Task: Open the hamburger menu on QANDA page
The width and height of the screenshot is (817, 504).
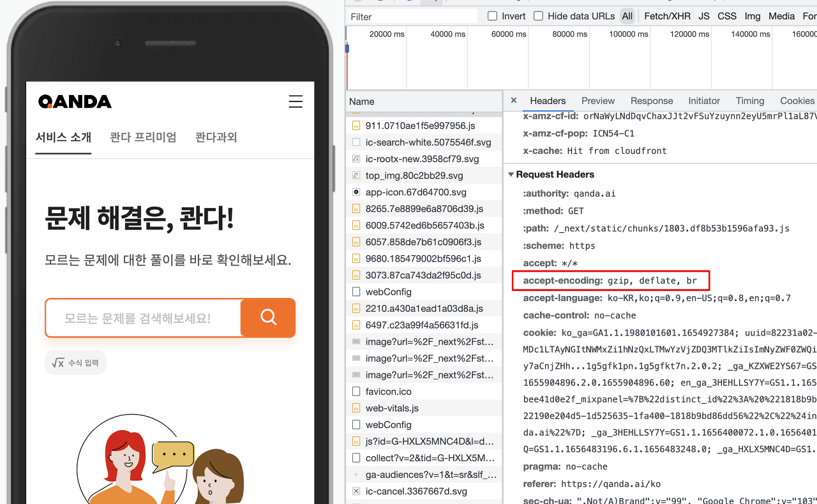Action: tap(296, 101)
